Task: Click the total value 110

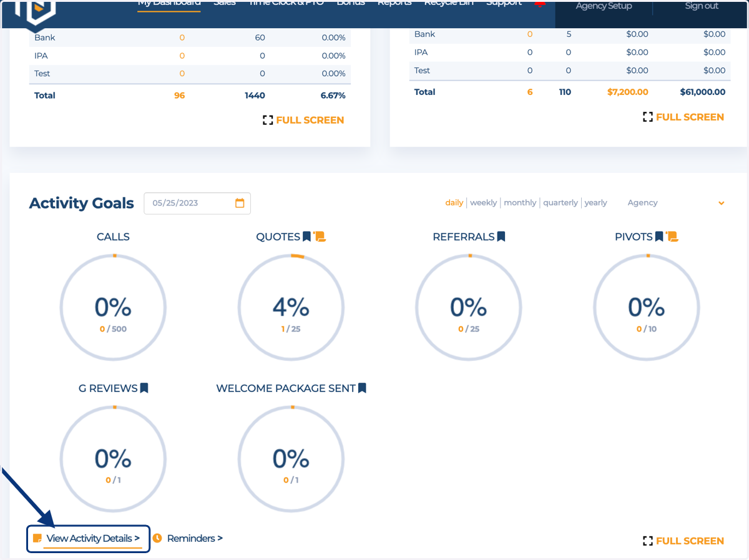Action: [565, 92]
